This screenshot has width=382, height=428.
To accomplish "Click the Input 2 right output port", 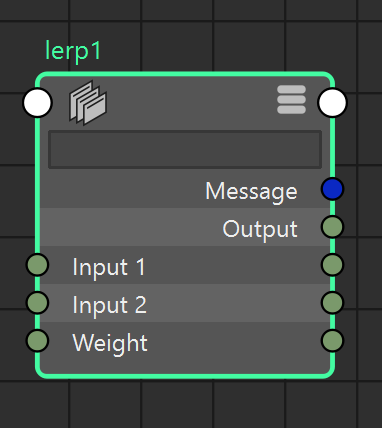I will click(x=332, y=303).
